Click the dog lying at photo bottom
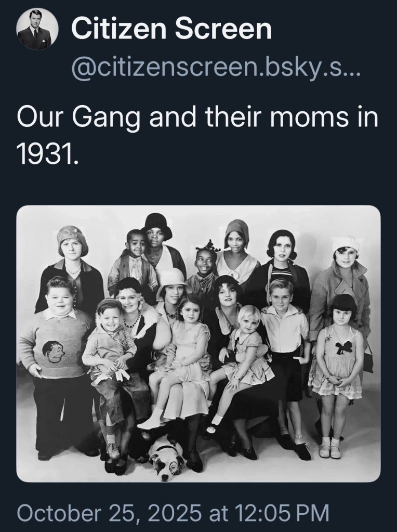The height and width of the screenshot is (532, 397). 167,458
